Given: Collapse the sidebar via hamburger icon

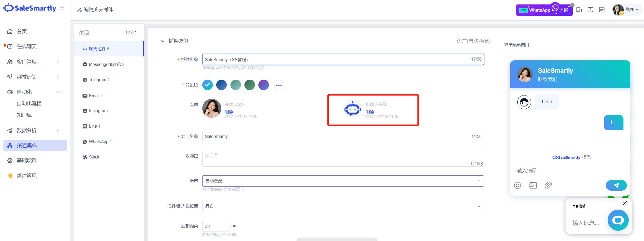Looking at the screenshot, I should point(62,8).
